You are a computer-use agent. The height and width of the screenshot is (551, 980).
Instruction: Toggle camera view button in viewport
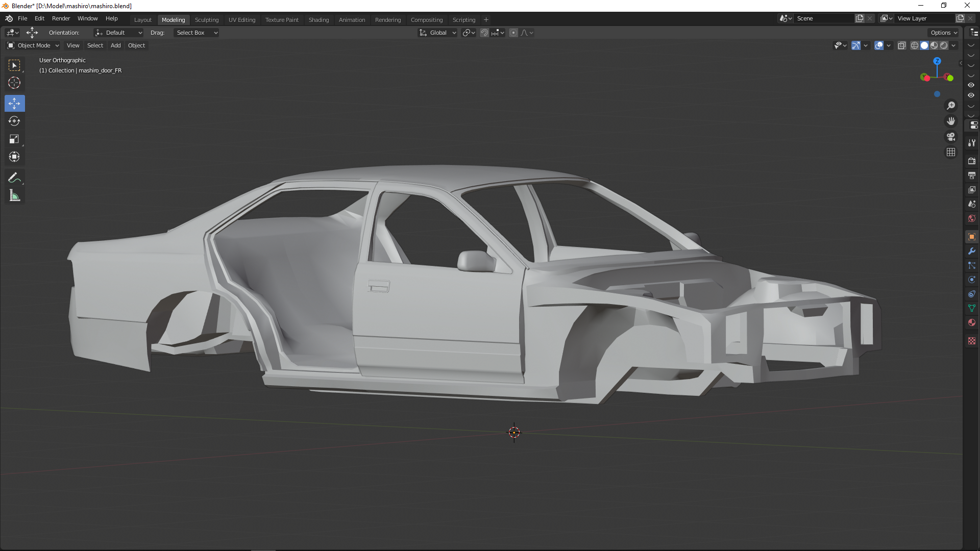pyautogui.click(x=951, y=137)
